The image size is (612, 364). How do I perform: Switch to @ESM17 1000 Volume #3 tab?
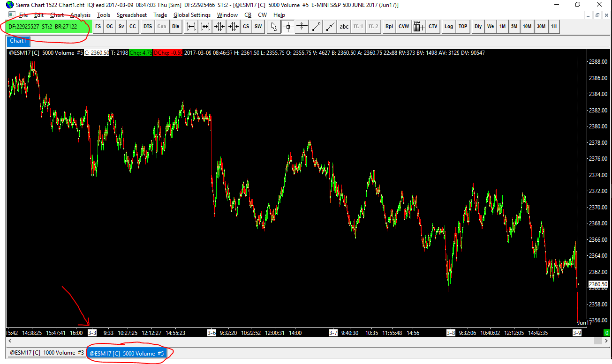tap(47, 353)
